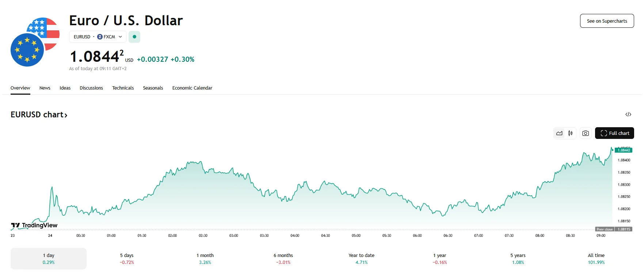Select the 1 day range

coord(49,258)
